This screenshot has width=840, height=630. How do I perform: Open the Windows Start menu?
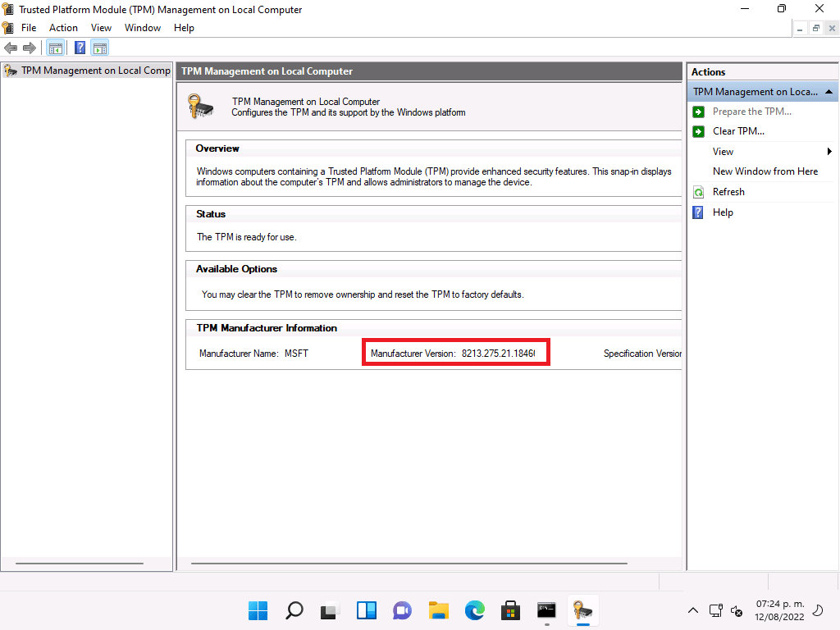pos(258,610)
